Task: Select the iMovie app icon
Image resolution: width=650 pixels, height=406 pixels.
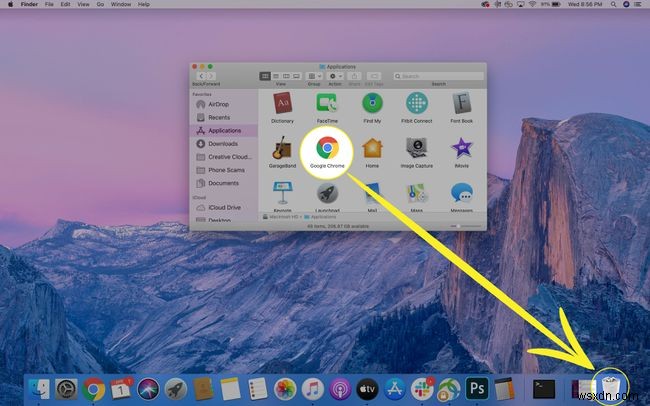Action: click(461, 148)
